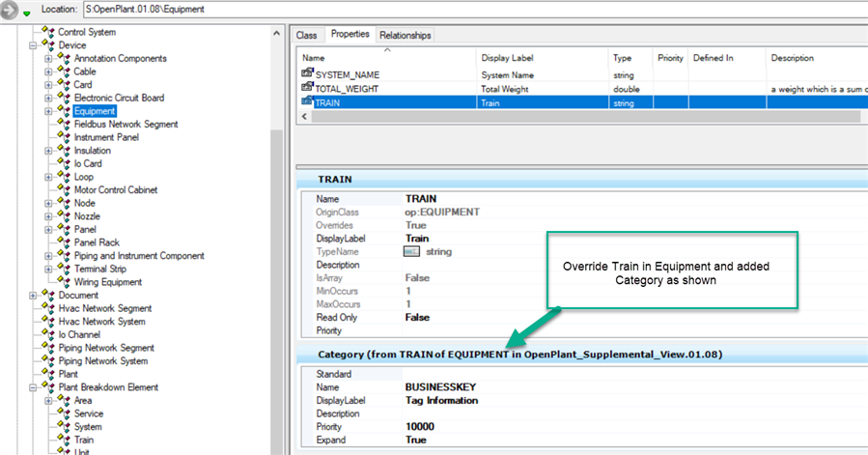
Task: Click the BUSINESSKEY category name value
Action: pyautogui.click(x=440, y=386)
